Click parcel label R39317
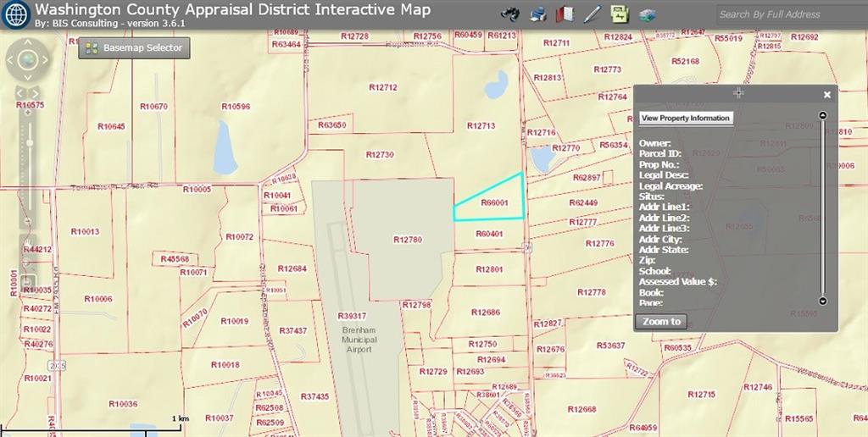Screen dimensions: 868x437 pyautogui.click(x=352, y=316)
